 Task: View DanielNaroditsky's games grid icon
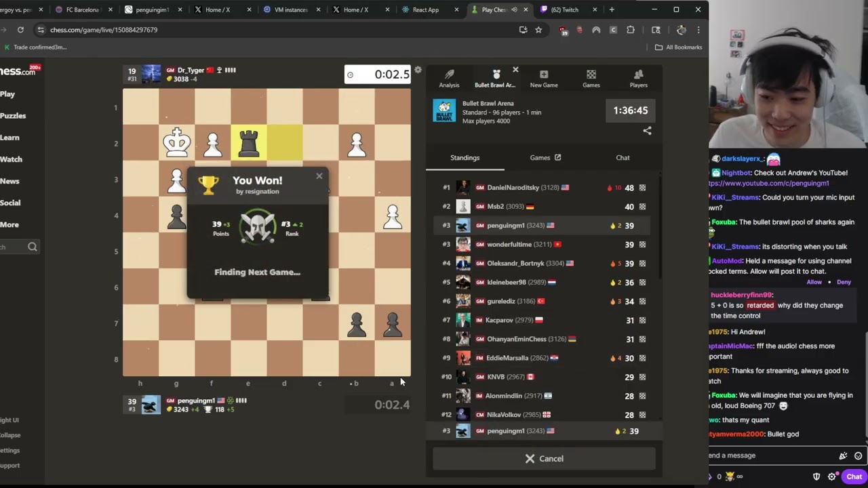[642, 188]
